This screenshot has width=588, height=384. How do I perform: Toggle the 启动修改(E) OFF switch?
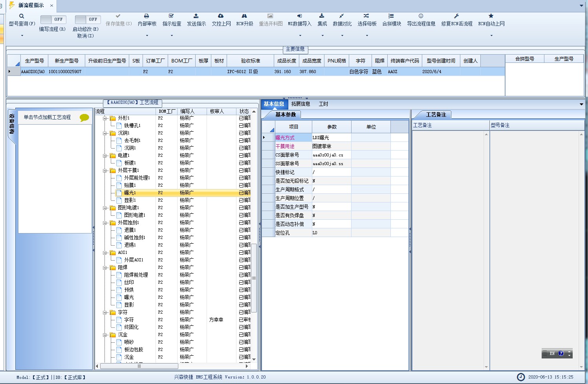(88, 20)
